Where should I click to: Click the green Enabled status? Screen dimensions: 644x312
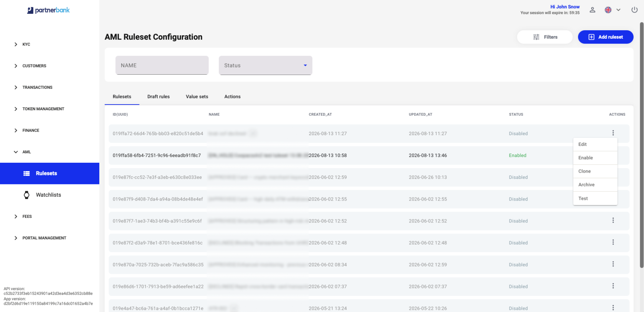point(517,155)
